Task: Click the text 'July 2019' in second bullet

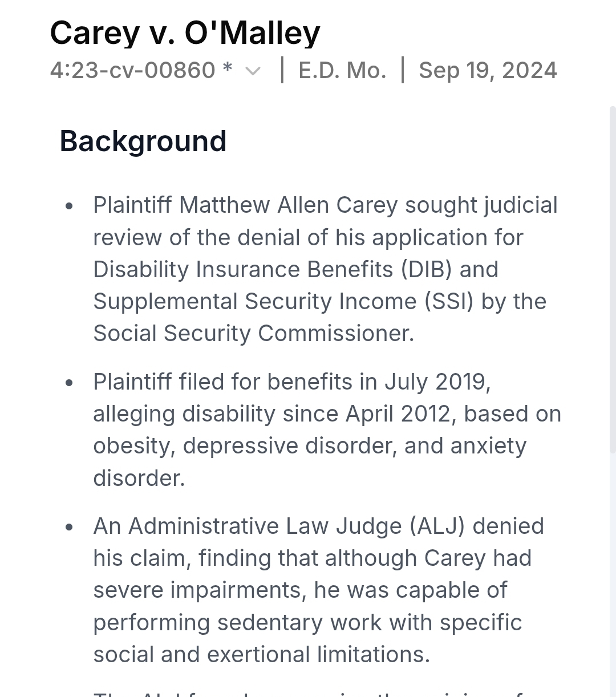Action: pyautogui.click(x=437, y=382)
